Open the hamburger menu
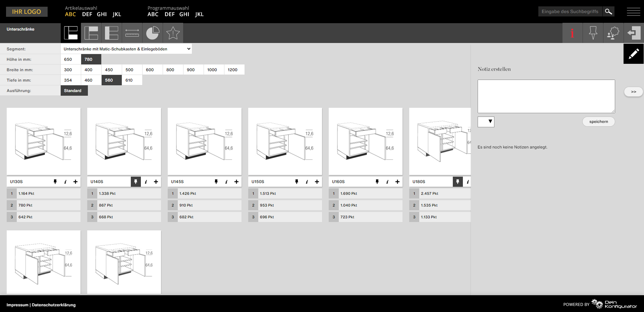Image resolution: width=644 pixels, height=312 pixels. click(633, 12)
